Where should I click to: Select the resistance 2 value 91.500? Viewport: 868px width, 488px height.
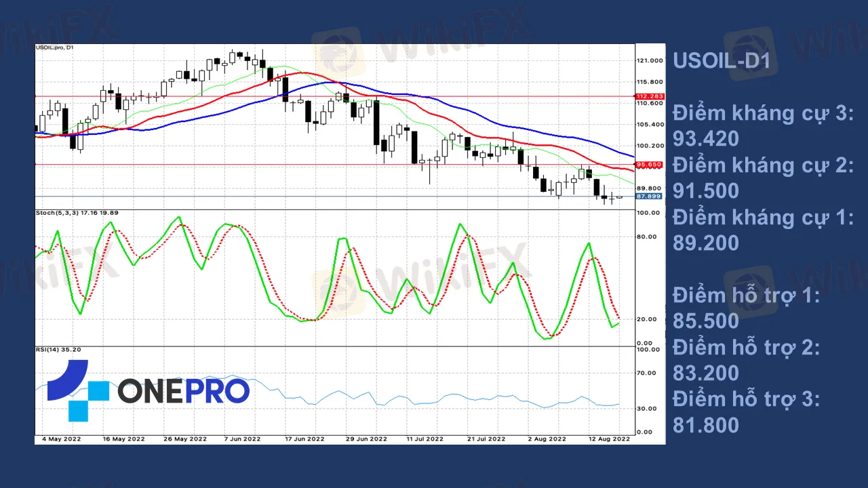(705, 191)
